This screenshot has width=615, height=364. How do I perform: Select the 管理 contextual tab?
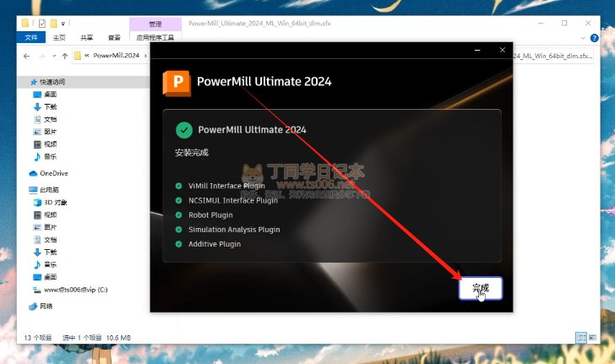coord(155,24)
